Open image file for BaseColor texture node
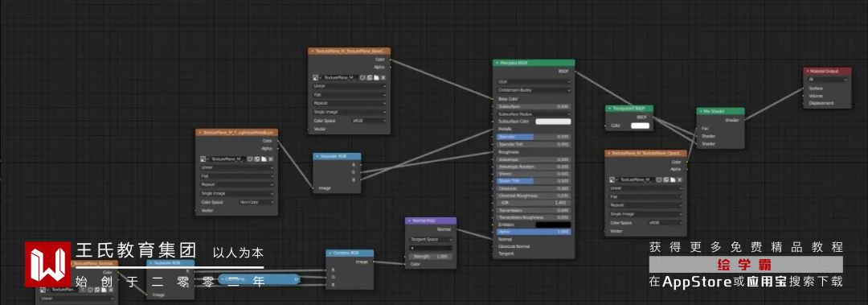868x305 pixels. (x=376, y=77)
